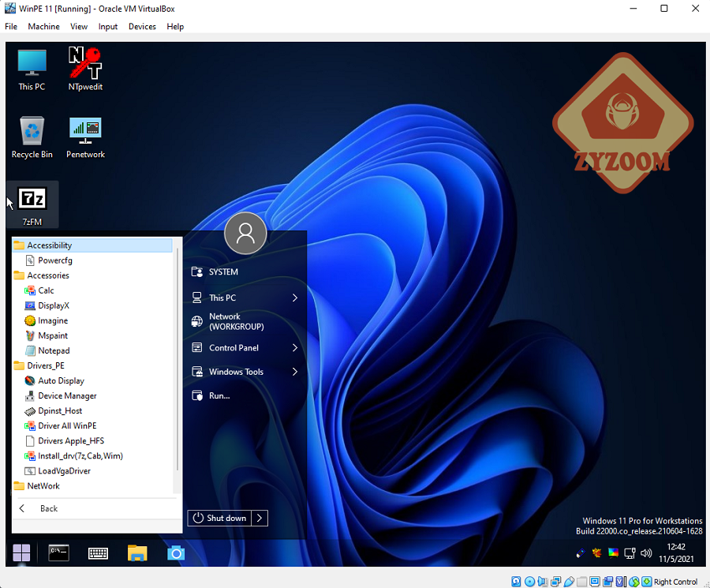Click the VirtualBox mouse integration status icon
710x588 pixels.
634,581
